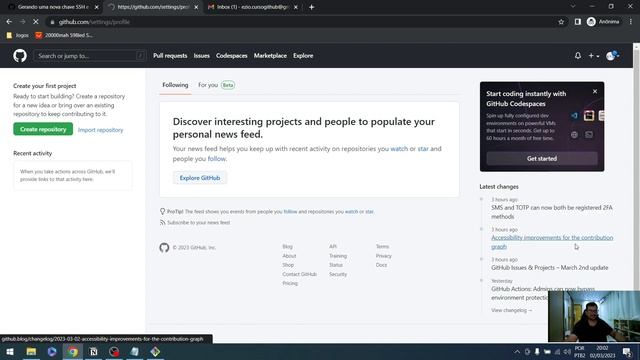This screenshot has height=360, width=640.
Task: Click the footer GitHub logo
Action: tap(164, 247)
